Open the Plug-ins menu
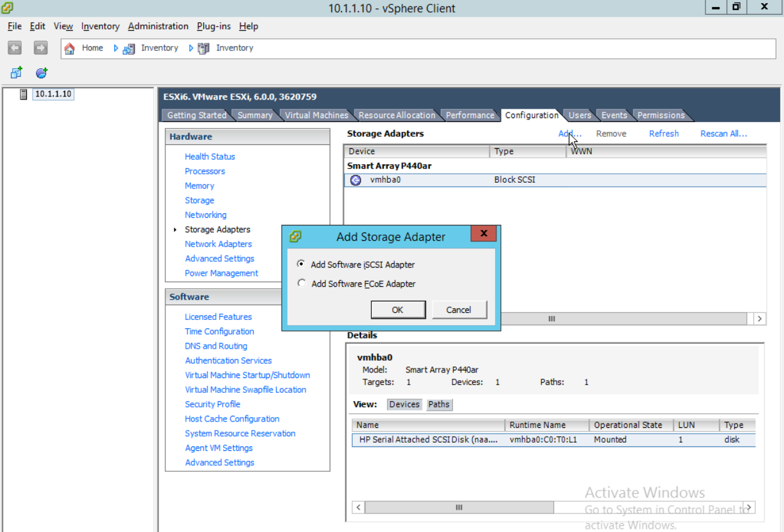 [213, 26]
